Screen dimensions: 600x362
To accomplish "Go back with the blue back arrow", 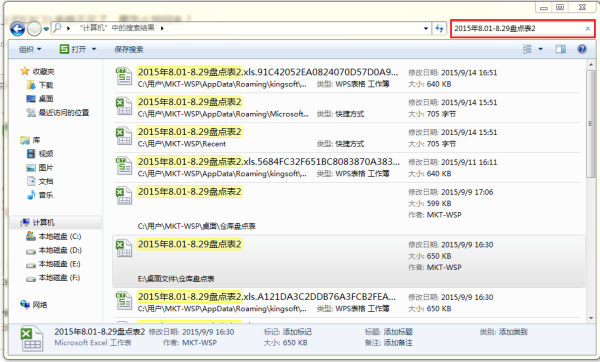I will (17, 29).
